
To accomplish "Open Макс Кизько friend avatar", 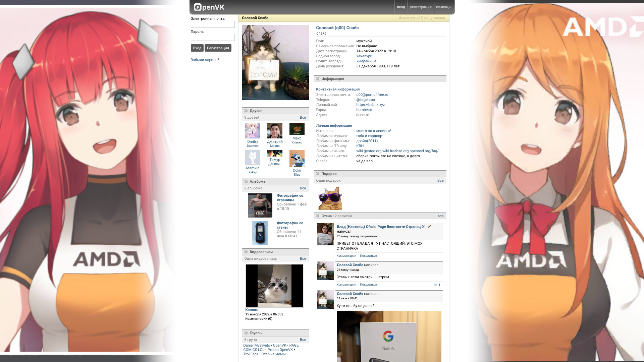I will (x=297, y=129).
